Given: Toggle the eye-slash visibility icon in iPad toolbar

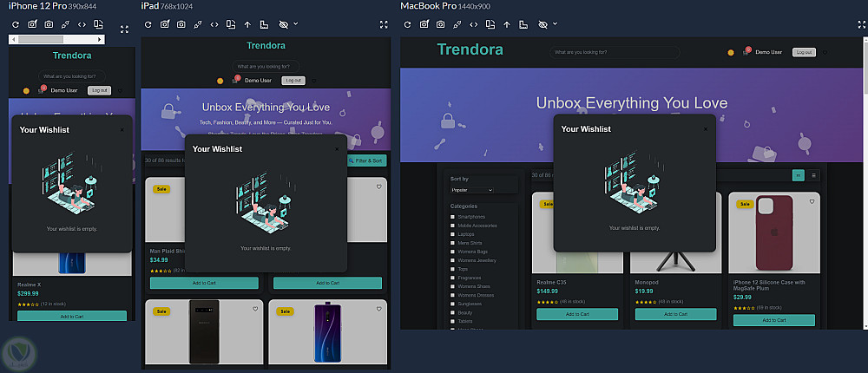Looking at the screenshot, I should tap(284, 24).
